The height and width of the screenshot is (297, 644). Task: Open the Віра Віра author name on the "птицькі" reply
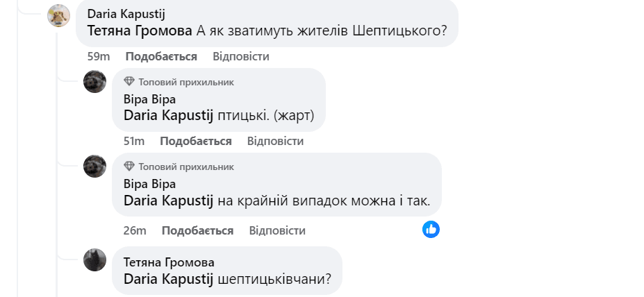tap(149, 99)
